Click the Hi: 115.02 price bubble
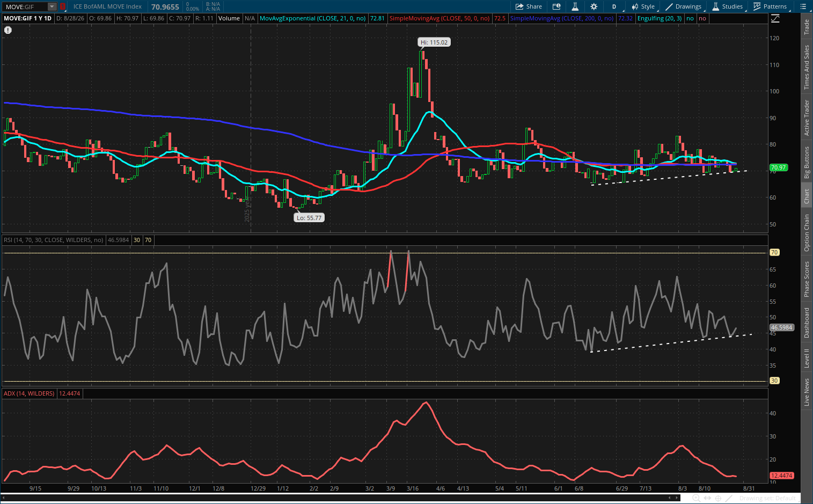This screenshot has height=504, width=813. pos(434,42)
